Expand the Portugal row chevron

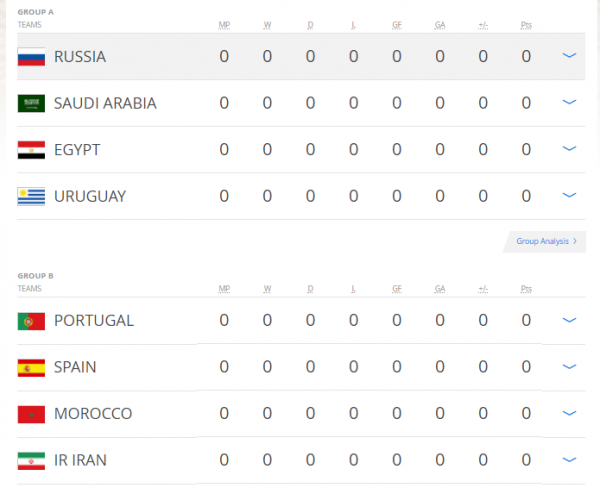(570, 320)
